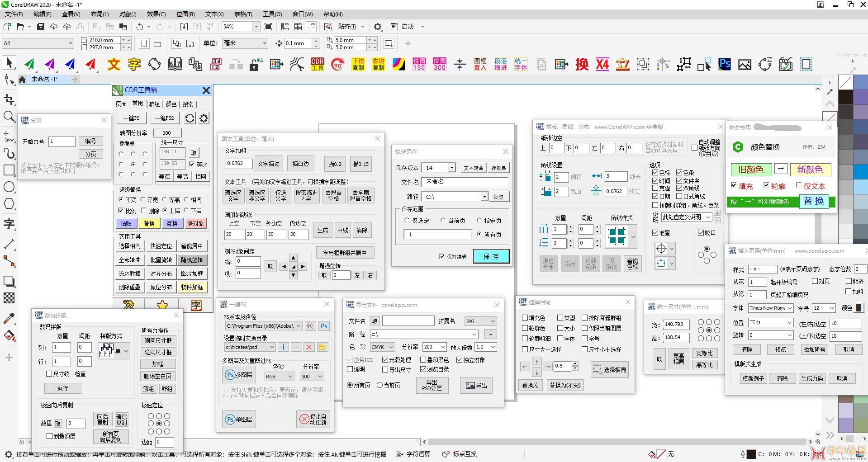Click the red X delete icon in 一键PS
The width and height of the screenshot is (868, 462).
coord(309,347)
